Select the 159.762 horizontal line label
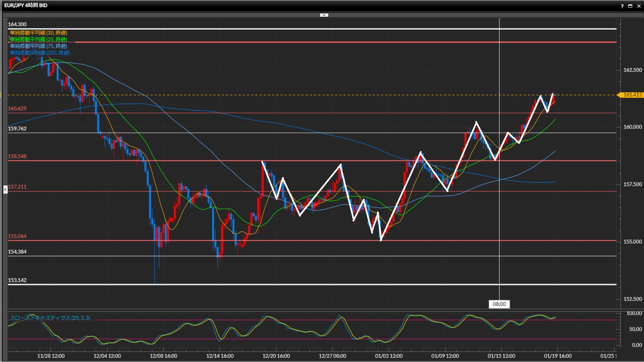This screenshot has width=644, height=362. point(17,128)
